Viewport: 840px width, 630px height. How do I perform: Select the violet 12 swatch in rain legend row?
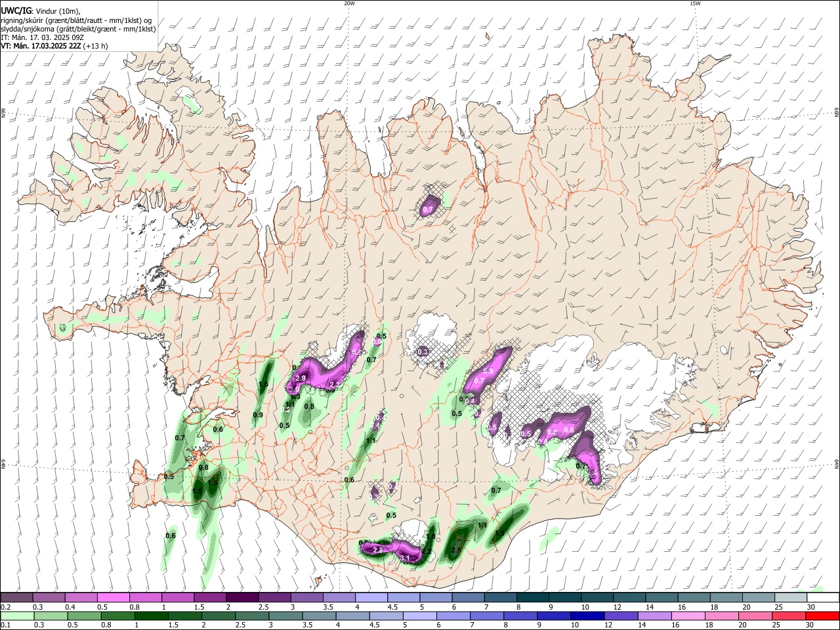click(x=621, y=616)
